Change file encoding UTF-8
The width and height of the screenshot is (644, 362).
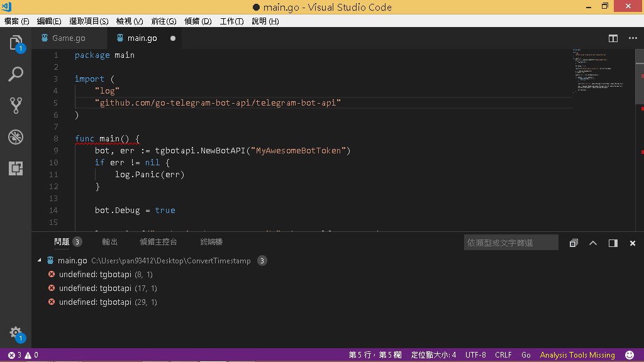tap(475, 355)
